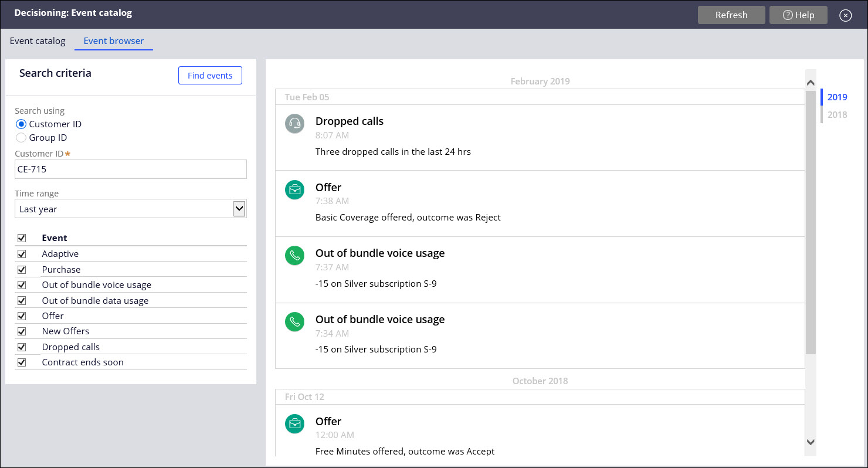The height and width of the screenshot is (468, 868).
Task: Jump to 2018 in the timeline
Action: coord(837,115)
